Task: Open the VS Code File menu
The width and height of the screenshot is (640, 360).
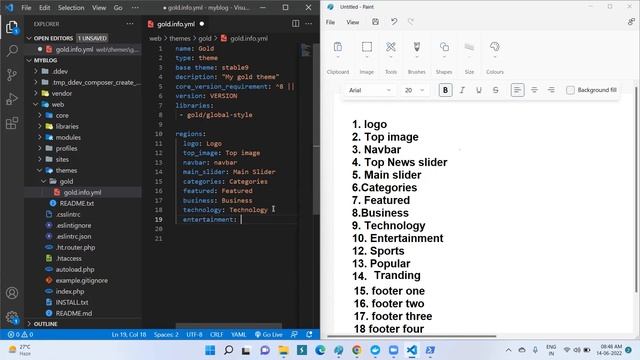Action: (26, 8)
